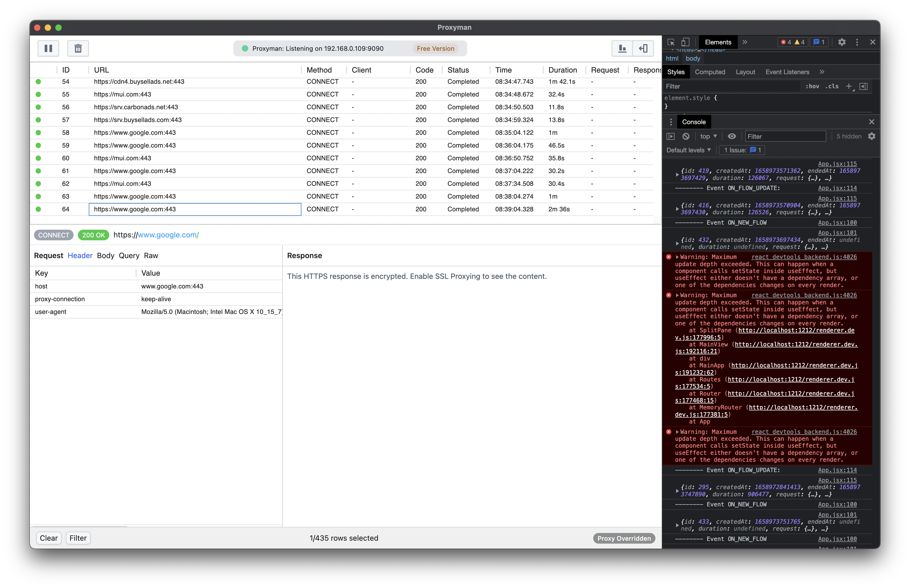This screenshot has width=910, height=588.
Task: Switch to the Layout tab
Action: (745, 72)
